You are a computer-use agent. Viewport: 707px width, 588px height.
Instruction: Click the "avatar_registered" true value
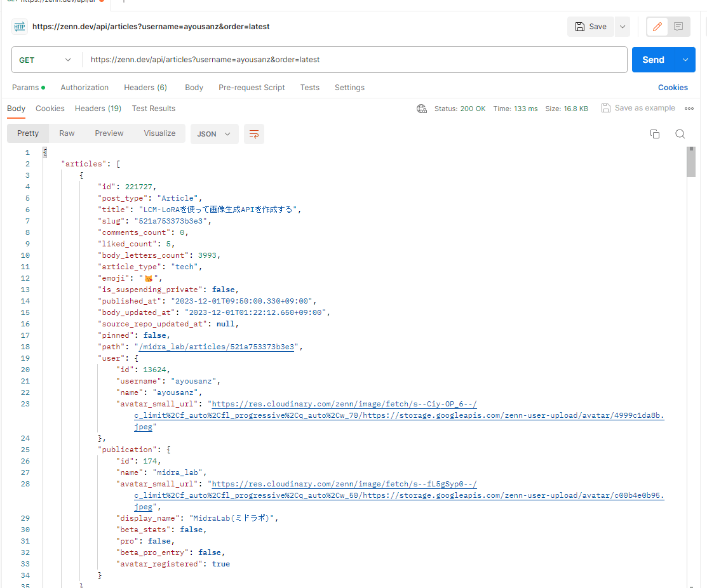[x=221, y=564]
